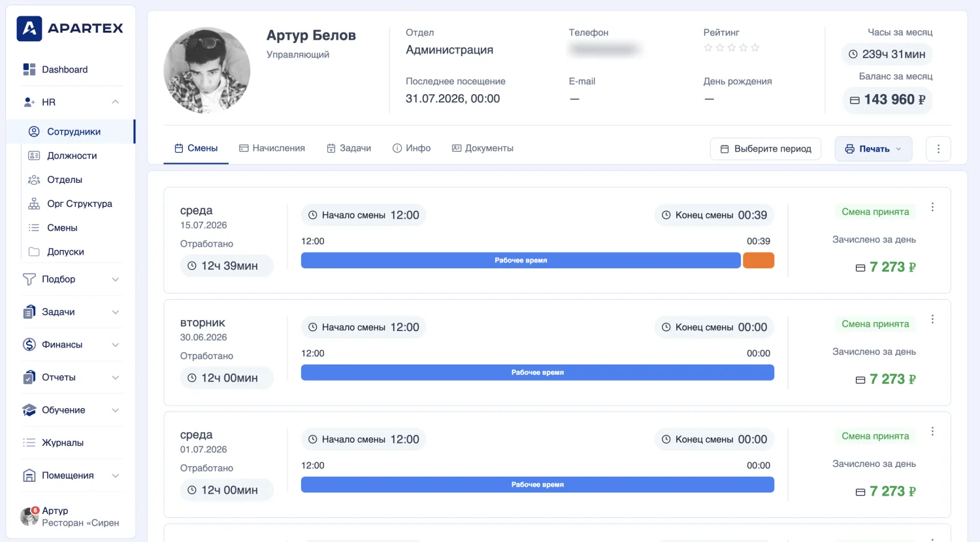Image resolution: width=980 pixels, height=542 pixels.
Task: Expand the Обучение section chevron
Action: [116, 409]
